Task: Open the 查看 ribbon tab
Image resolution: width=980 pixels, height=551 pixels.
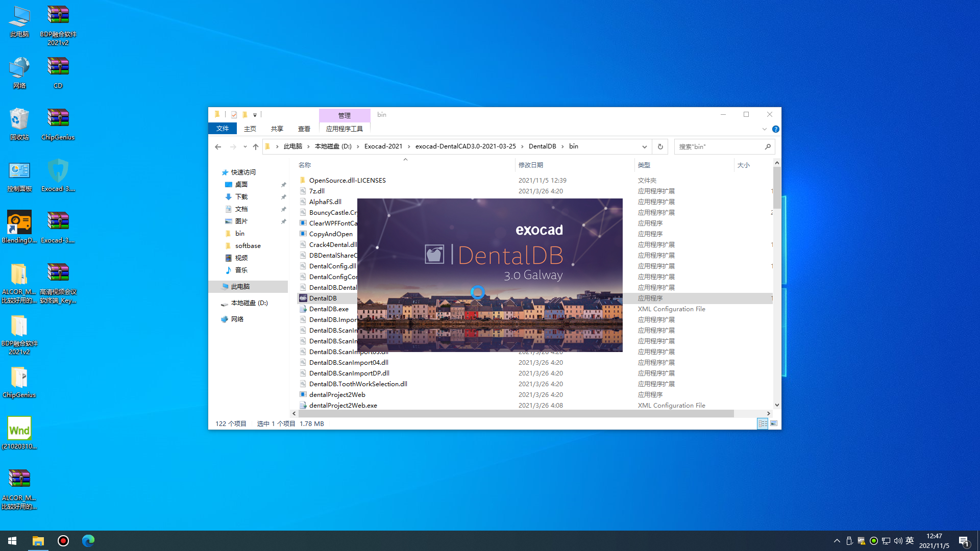Action: pyautogui.click(x=304, y=129)
